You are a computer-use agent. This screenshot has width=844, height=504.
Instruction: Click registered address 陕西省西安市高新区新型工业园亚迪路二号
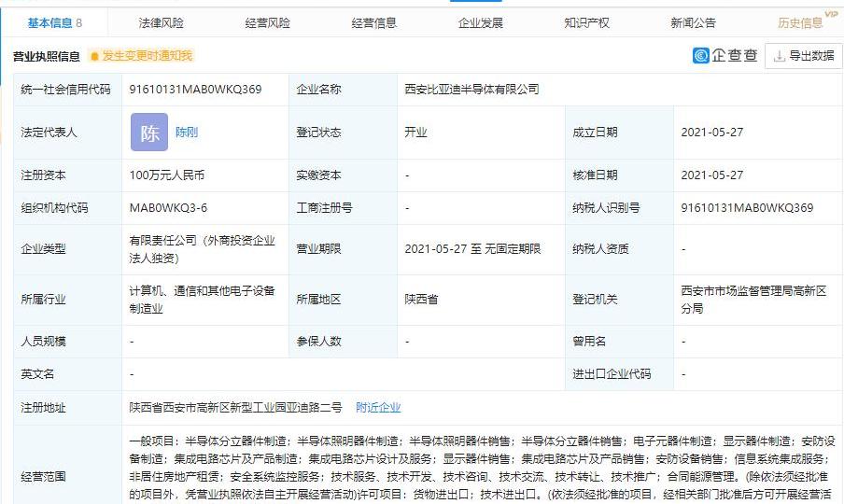point(235,407)
